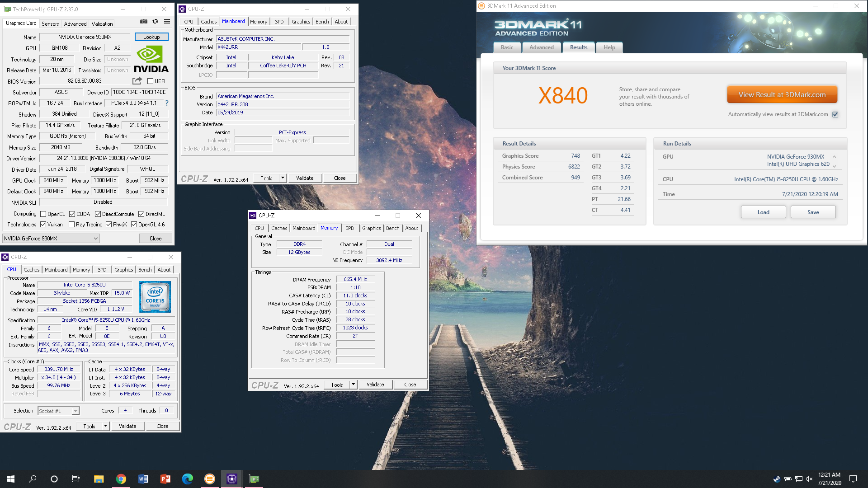Open the Windows Start menu

[x=11, y=479]
